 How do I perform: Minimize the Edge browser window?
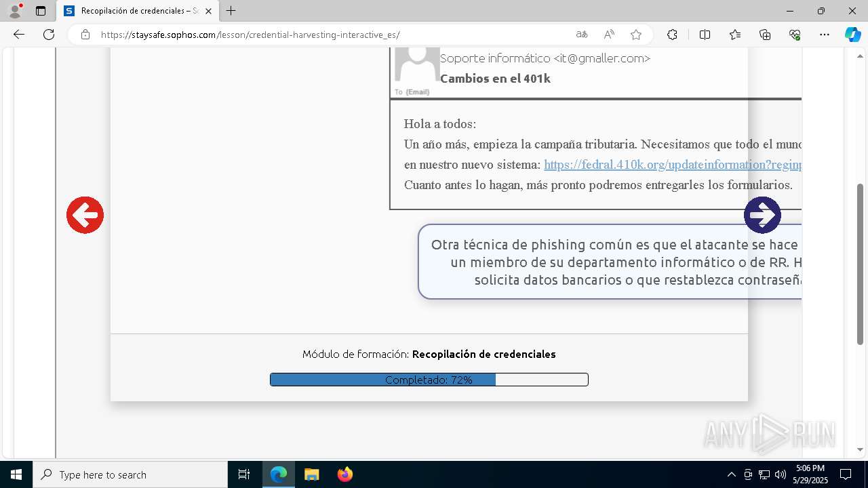coord(790,11)
